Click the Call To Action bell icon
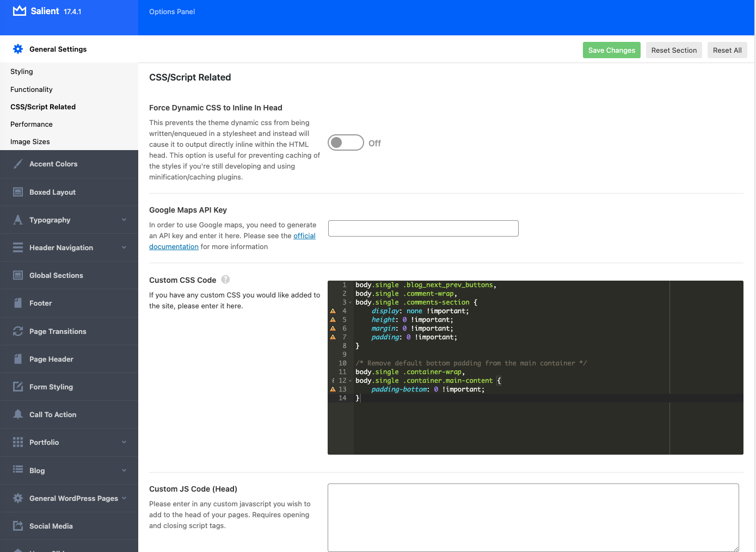The width and height of the screenshot is (756, 552). click(18, 414)
